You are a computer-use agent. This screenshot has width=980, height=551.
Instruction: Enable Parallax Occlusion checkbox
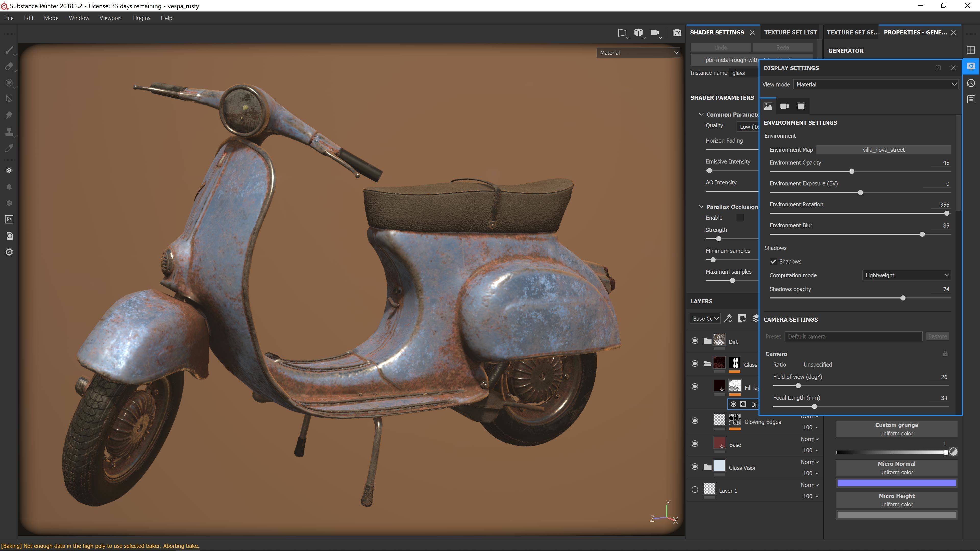740,218
